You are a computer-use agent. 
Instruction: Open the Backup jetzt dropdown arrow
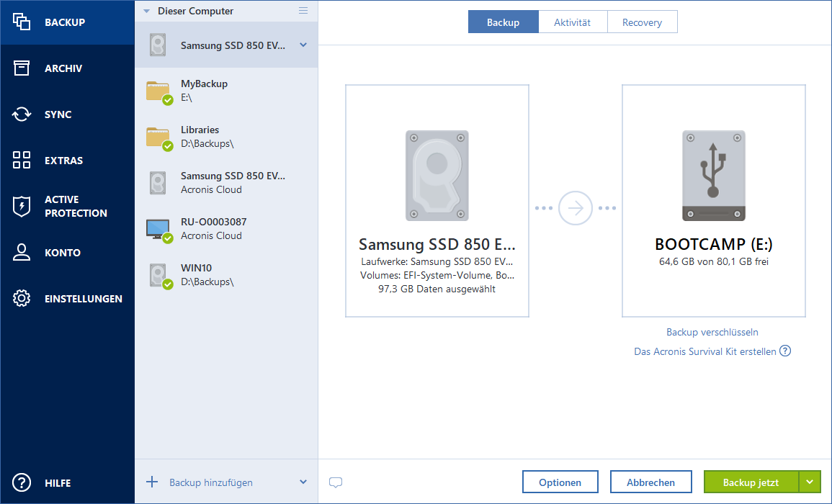click(x=810, y=482)
